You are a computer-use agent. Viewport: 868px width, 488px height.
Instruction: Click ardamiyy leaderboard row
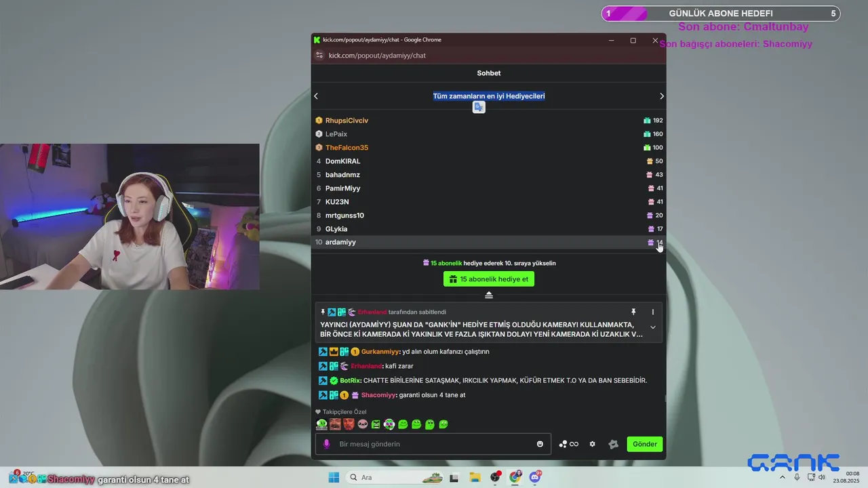[489, 242]
